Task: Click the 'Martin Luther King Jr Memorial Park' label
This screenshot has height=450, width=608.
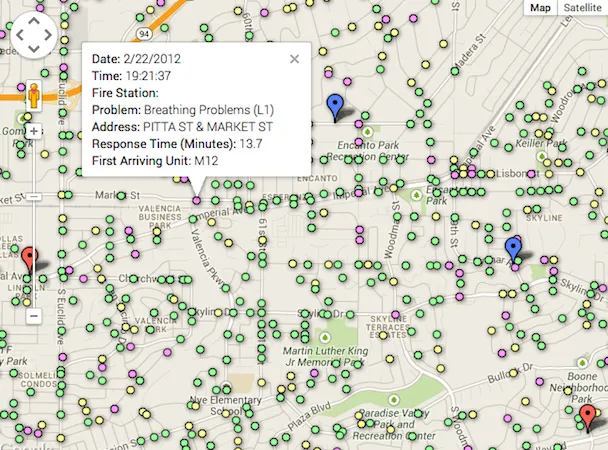Action: tap(325, 357)
